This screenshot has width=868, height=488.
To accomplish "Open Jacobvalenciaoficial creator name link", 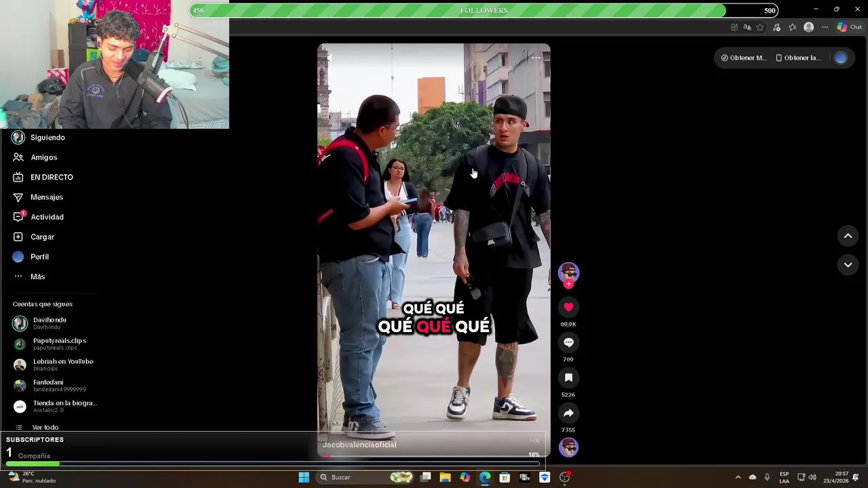I will pos(359,445).
